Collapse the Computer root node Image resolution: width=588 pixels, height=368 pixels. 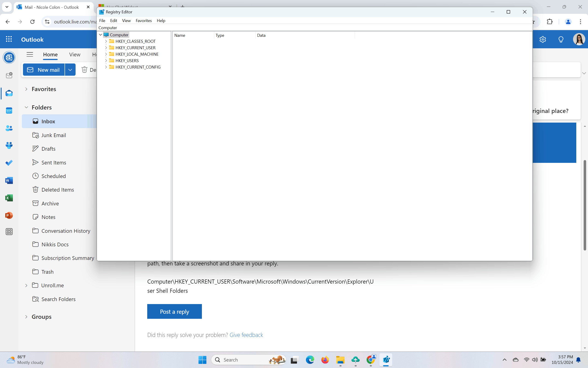(x=100, y=35)
